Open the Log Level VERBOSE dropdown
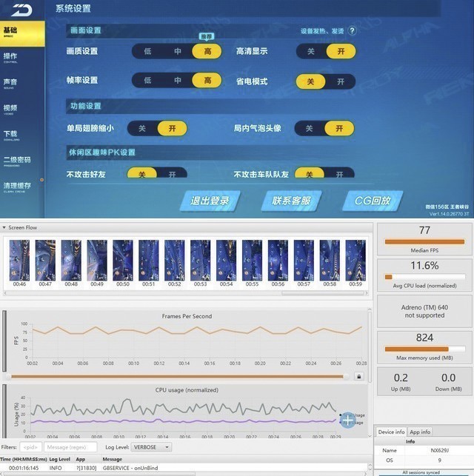Viewport: 474px width, 476px height. coord(151,447)
